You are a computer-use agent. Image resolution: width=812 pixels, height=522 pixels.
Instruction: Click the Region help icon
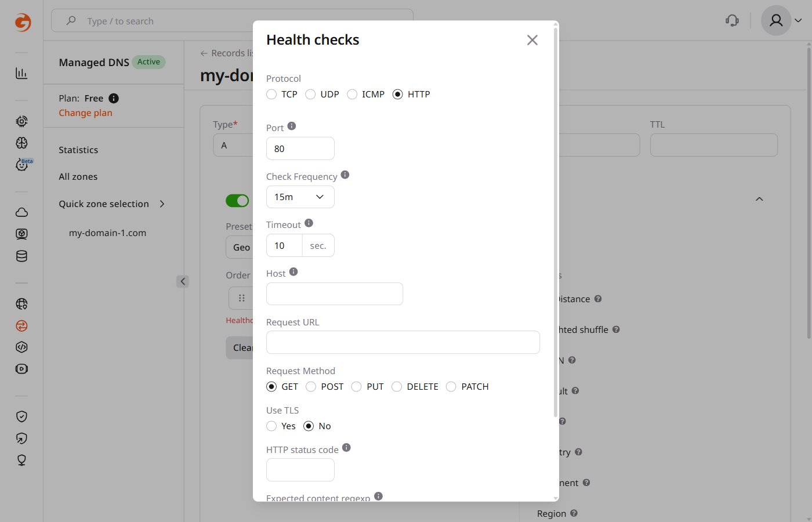[574, 513]
